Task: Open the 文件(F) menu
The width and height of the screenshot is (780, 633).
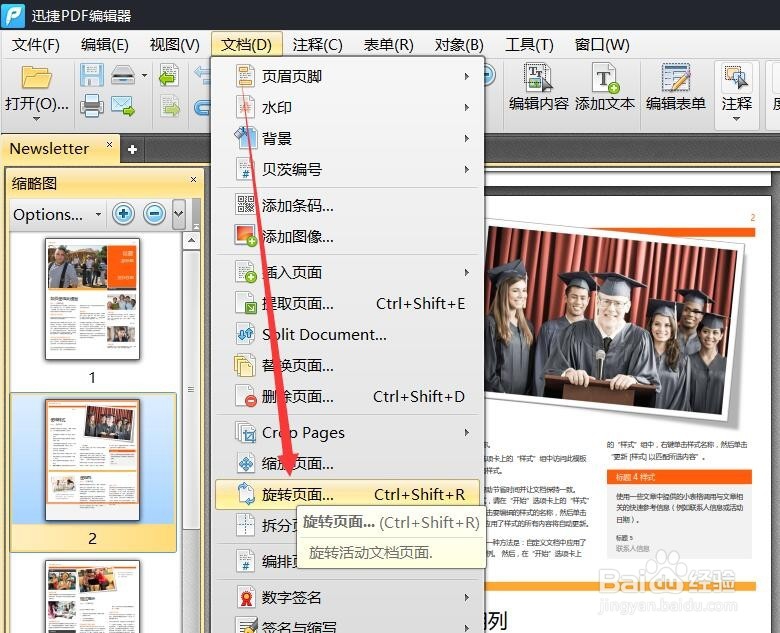Action: (x=35, y=45)
